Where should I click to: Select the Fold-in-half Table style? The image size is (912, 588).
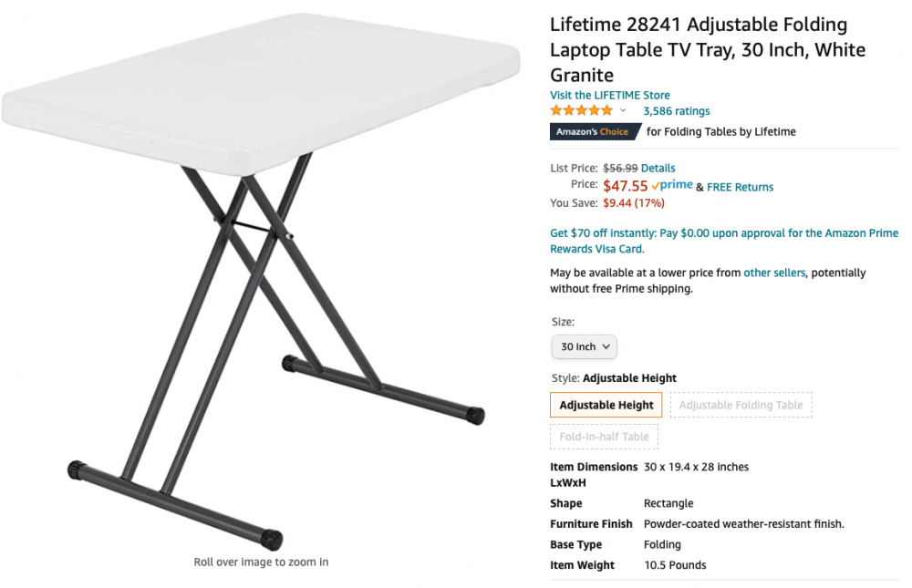pyautogui.click(x=604, y=437)
